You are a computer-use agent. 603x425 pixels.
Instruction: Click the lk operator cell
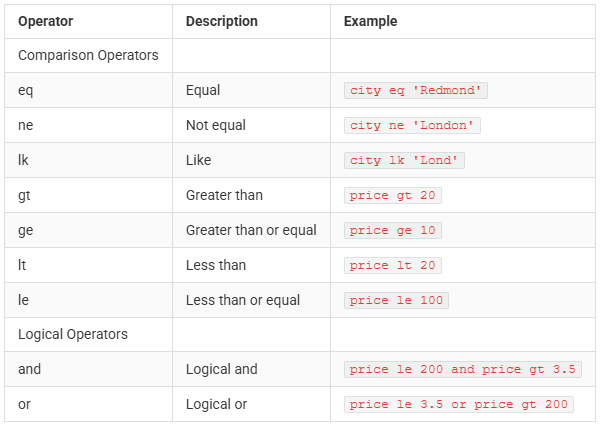(88, 160)
